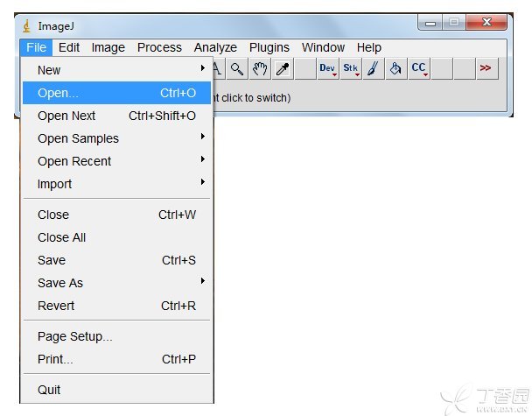The width and height of the screenshot is (532, 416).
Task: Expand the Import submenu
Action: 116,184
